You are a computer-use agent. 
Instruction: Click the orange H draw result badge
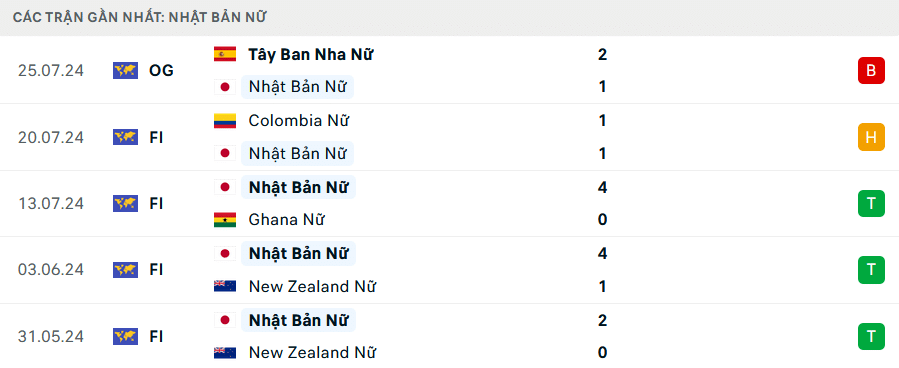point(871,138)
